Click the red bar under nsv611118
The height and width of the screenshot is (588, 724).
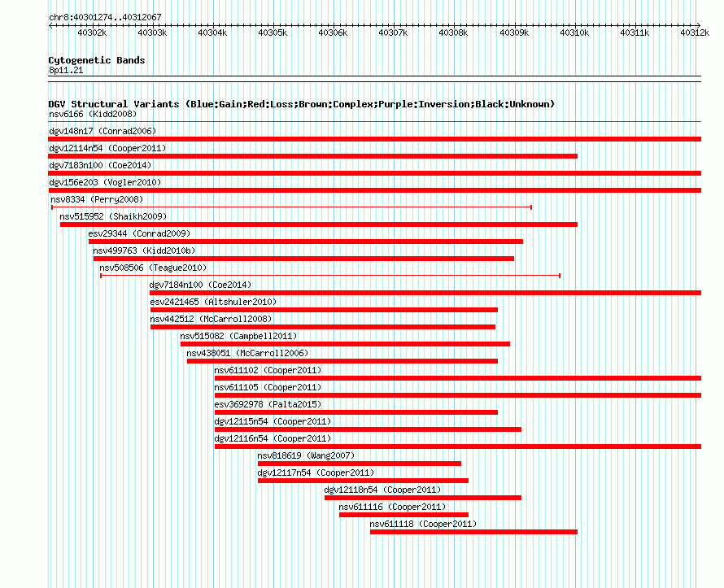pos(473,532)
